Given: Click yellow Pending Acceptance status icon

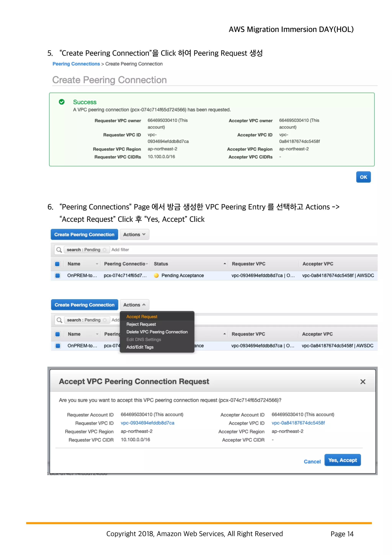Looking at the screenshot, I should pos(156,275).
